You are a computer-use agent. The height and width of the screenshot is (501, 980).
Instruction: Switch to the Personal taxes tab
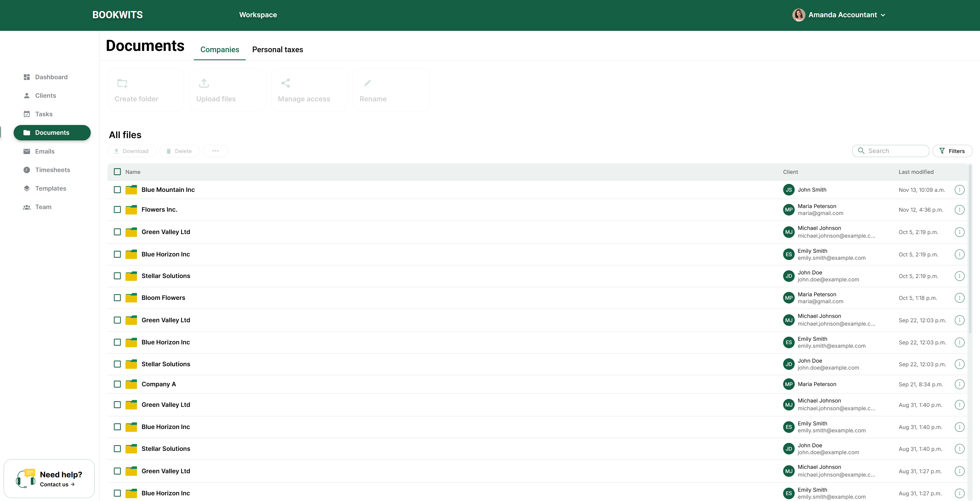click(277, 49)
